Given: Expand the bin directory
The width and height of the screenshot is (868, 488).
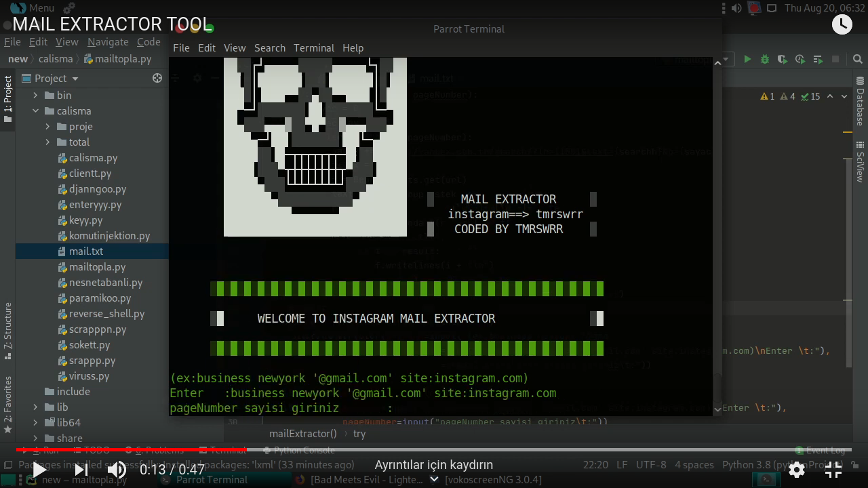Looking at the screenshot, I should (x=35, y=95).
